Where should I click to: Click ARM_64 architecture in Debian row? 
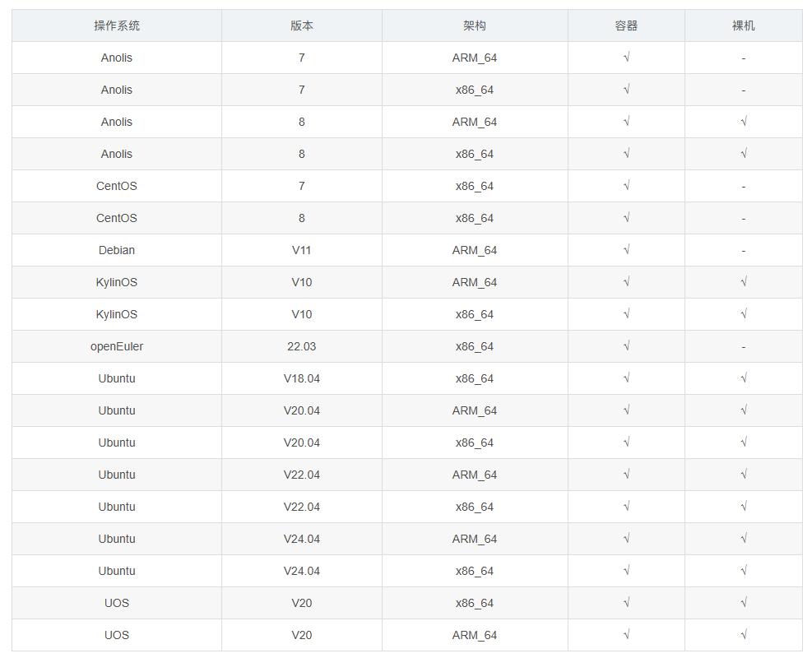[475, 251]
